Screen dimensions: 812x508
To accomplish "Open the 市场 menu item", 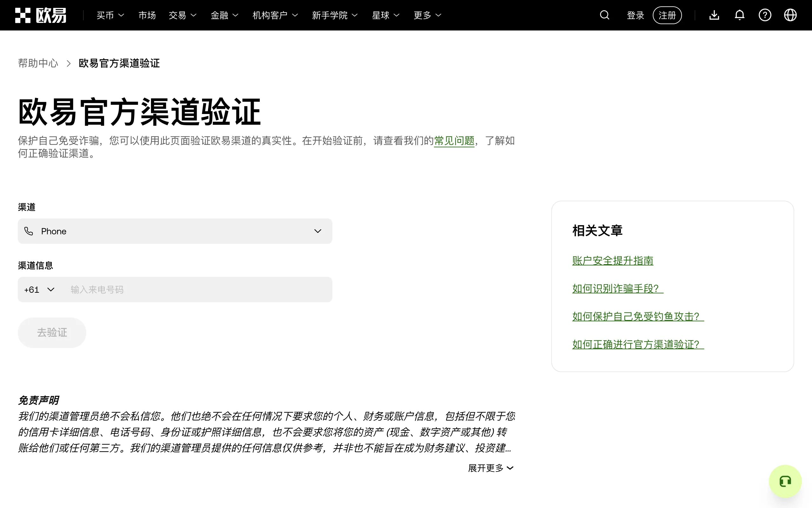I will tap(147, 15).
